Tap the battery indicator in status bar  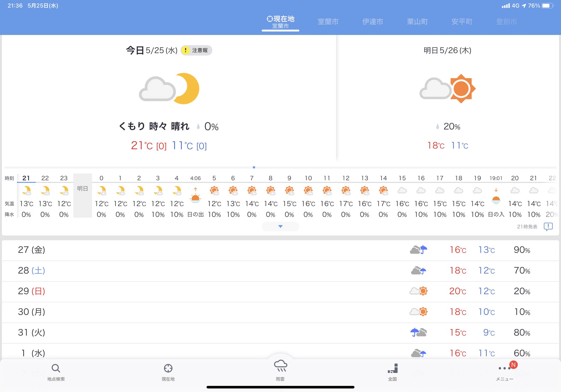point(548,5)
